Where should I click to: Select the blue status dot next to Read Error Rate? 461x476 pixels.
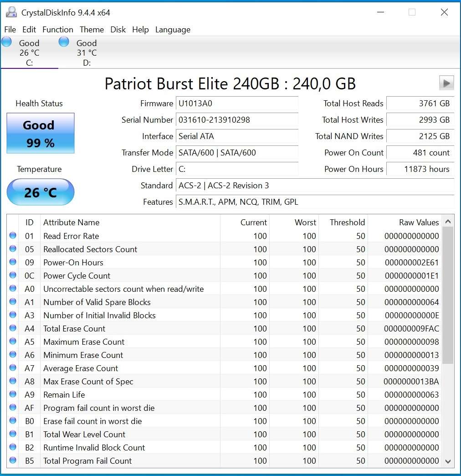(x=12, y=236)
